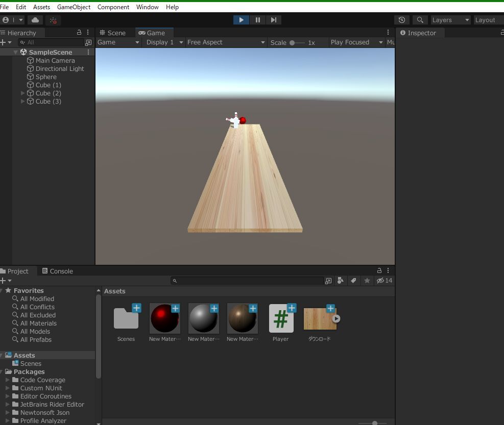Image resolution: width=504 pixels, height=425 pixels.
Task: Select the red material sphere asset
Action: point(164,319)
